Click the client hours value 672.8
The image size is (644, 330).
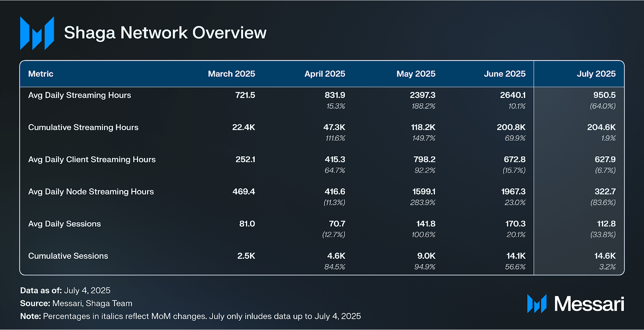pos(515,160)
